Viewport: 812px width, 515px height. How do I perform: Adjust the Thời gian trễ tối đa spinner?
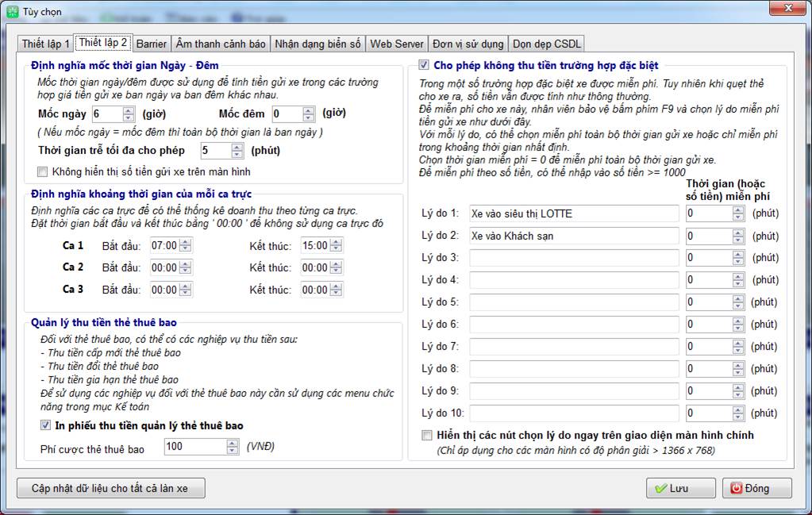(x=237, y=151)
